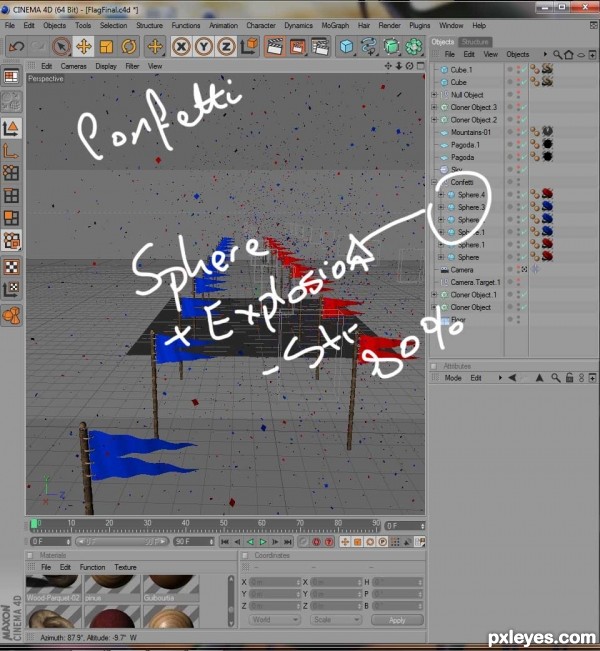Expand Sphere.3 hierarchy
Viewport: 600px width, 651px height.
point(441,207)
